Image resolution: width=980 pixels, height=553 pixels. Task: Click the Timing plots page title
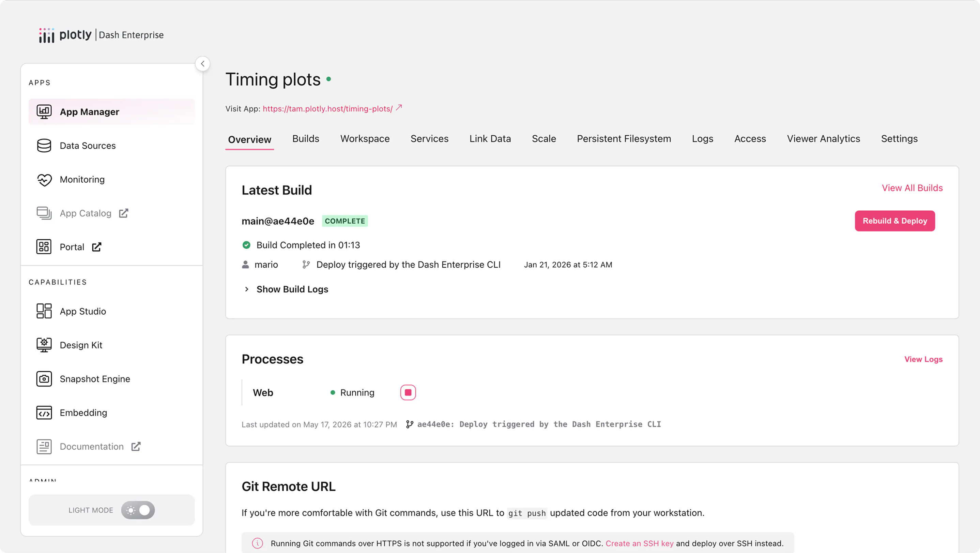coord(273,79)
